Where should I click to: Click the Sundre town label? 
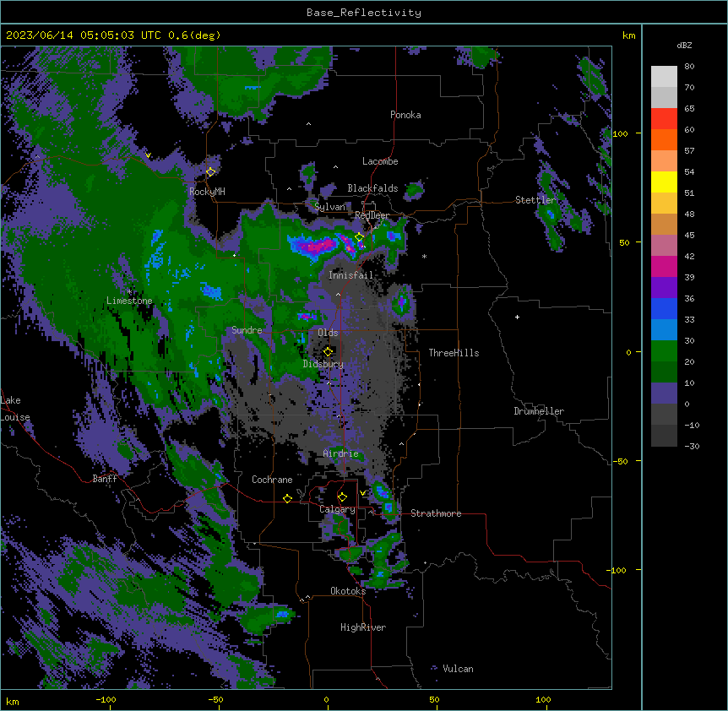point(247,330)
